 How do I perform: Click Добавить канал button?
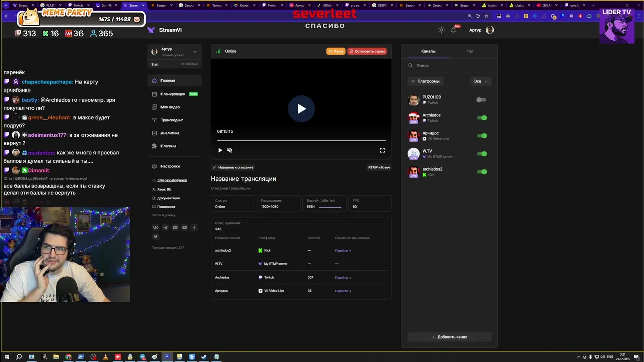pos(449,337)
